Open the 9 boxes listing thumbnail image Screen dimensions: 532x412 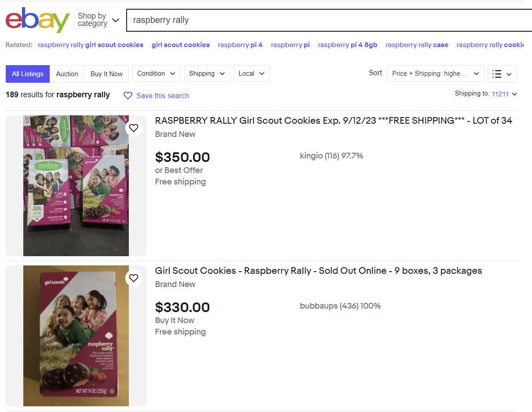(76, 336)
